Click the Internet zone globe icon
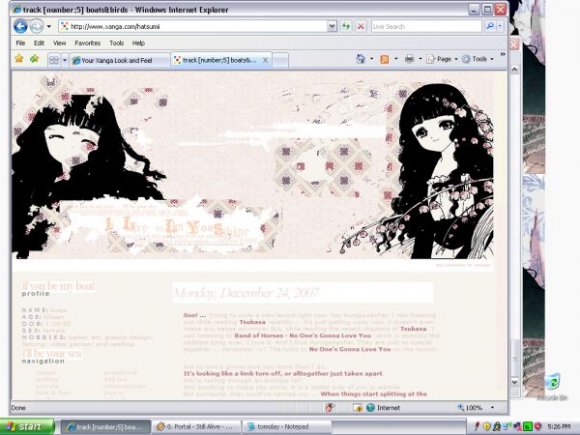Screen dimensions: 580x435 [370, 408]
